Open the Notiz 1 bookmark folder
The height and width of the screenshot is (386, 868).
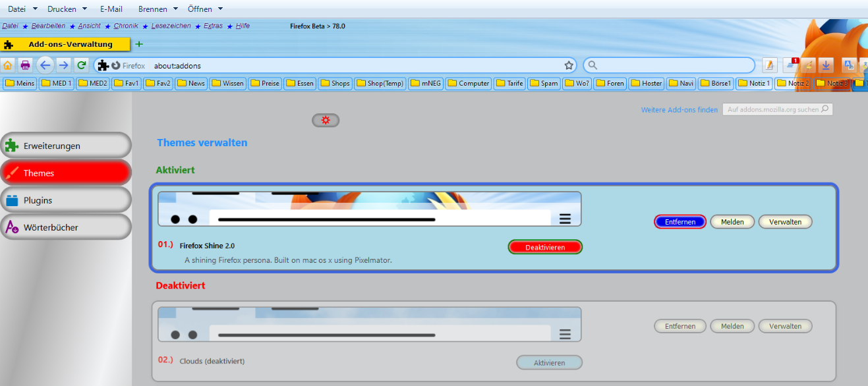click(x=755, y=84)
